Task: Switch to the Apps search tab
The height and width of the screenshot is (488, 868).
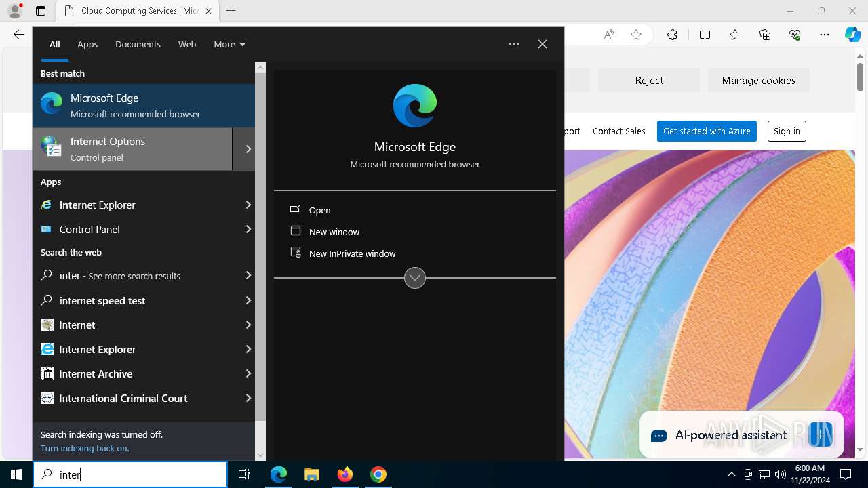Action: click(x=87, y=44)
